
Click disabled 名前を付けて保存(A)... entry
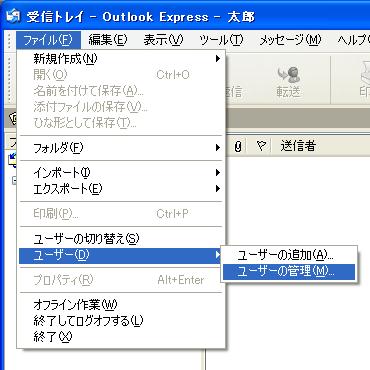[121, 91]
